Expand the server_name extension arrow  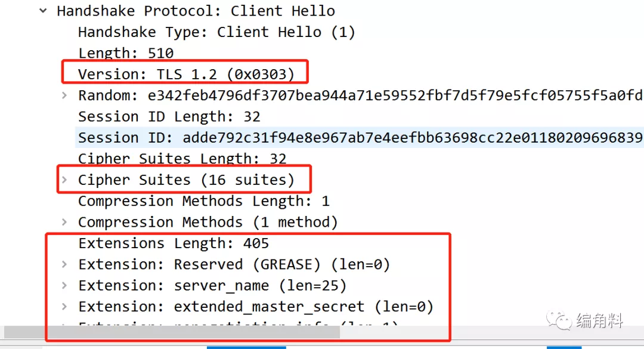tap(64, 285)
